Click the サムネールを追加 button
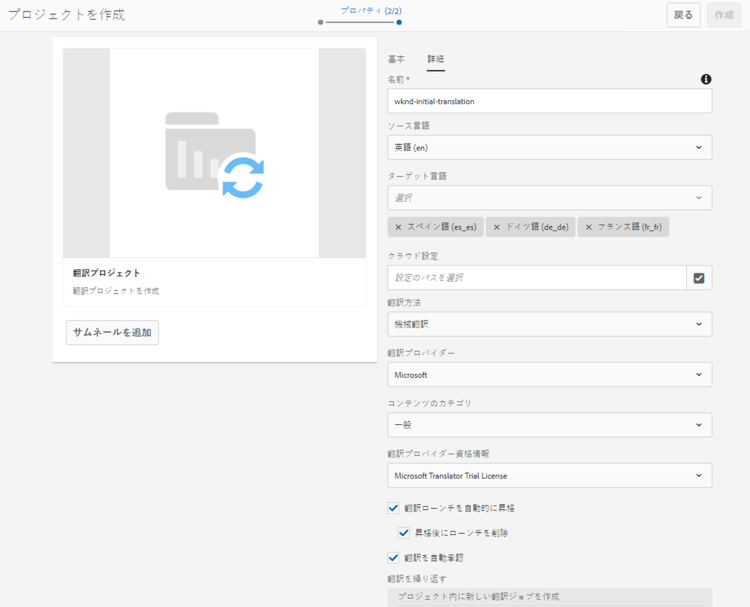 coord(112,332)
